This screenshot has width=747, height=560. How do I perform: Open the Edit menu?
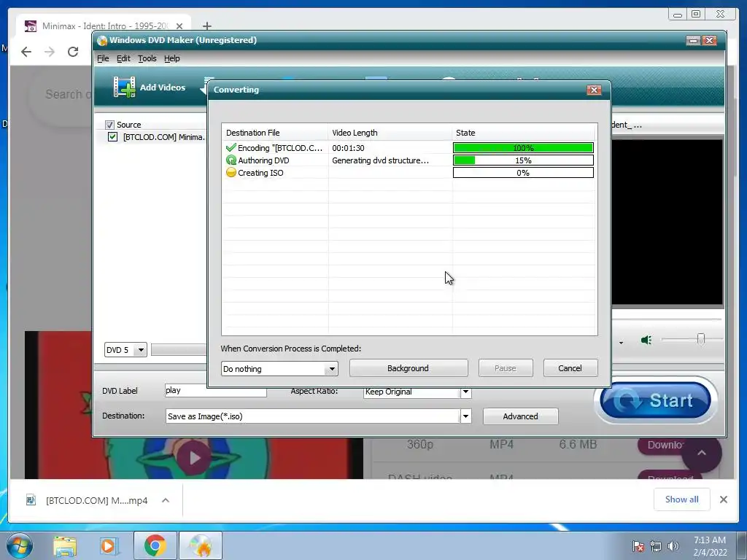tap(123, 58)
